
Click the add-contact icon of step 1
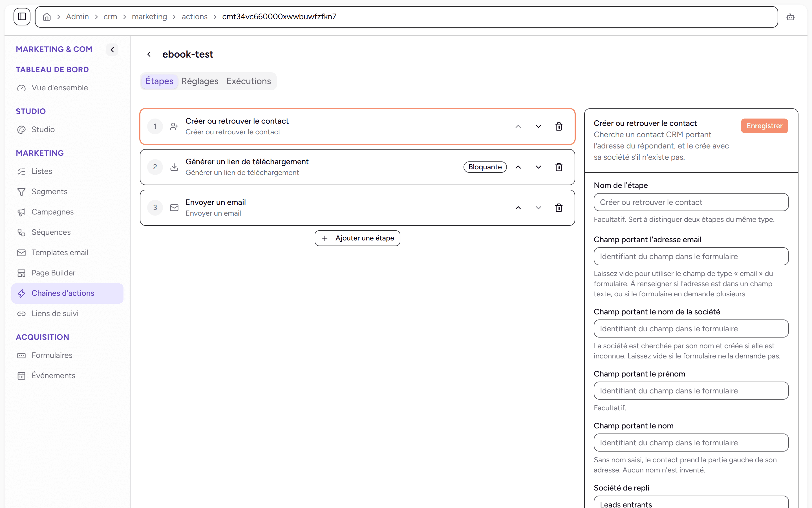174,126
